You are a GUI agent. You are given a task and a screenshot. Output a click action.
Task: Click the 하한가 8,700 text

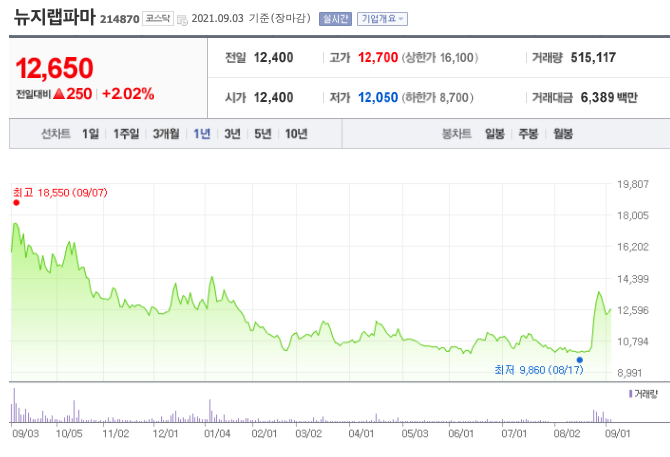437,98
